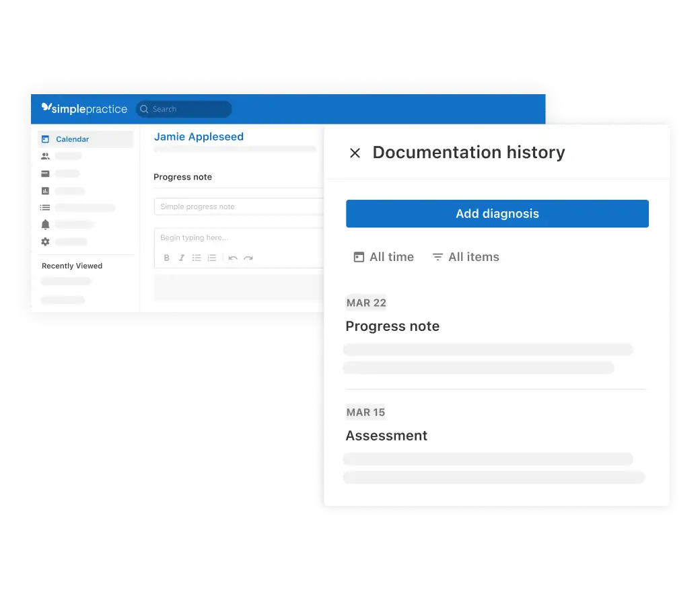
Task: Open the Simple progress note template selector
Action: [239, 207]
